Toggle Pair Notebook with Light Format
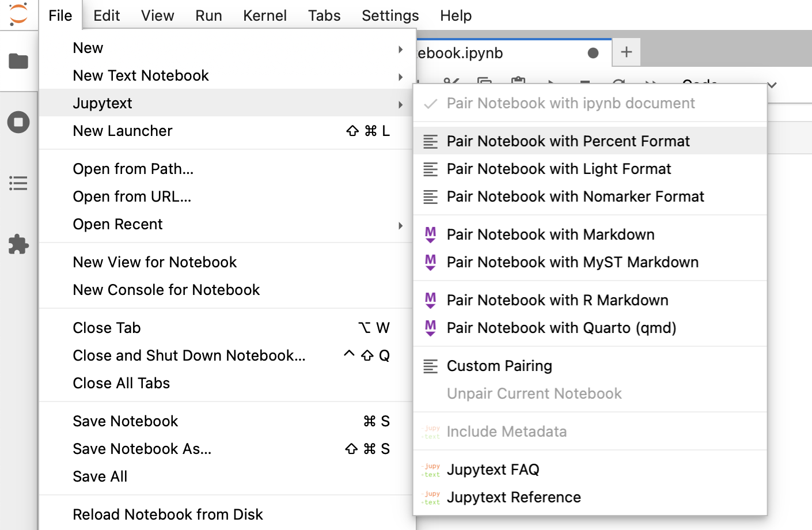The height and width of the screenshot is (530, 812). point(559,169)
